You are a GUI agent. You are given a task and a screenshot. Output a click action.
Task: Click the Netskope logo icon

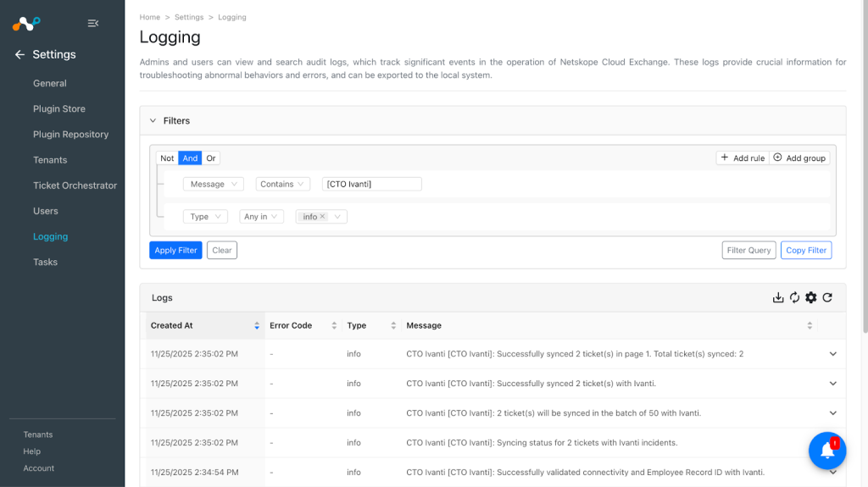click(x=26, y=23)
